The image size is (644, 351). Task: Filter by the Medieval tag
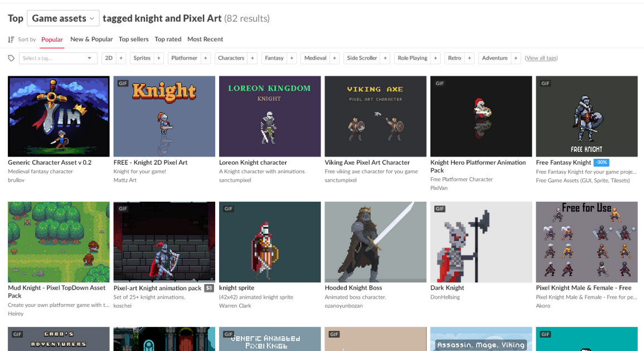(316, 58)
